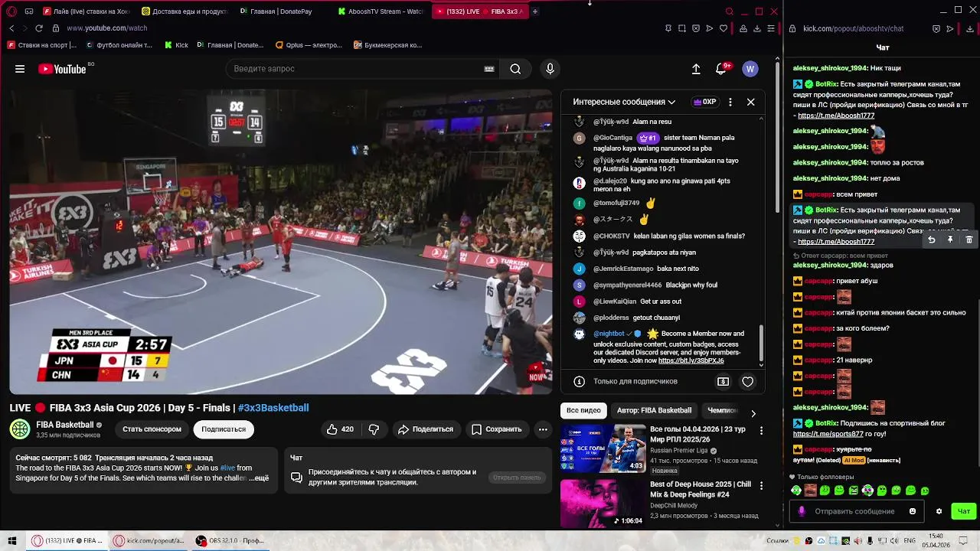980x551 pixels.
Task: Open options for Все голы video
Action: [x=761, y=431]
